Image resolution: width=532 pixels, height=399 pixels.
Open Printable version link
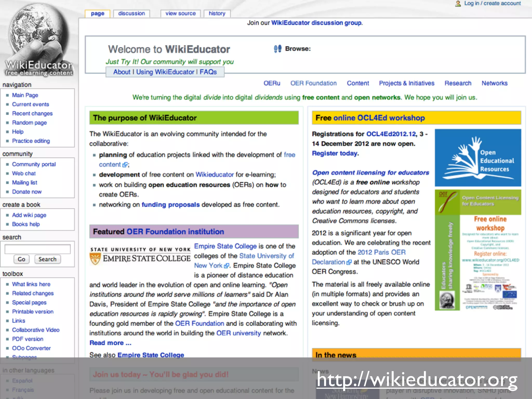pos(33,312)
